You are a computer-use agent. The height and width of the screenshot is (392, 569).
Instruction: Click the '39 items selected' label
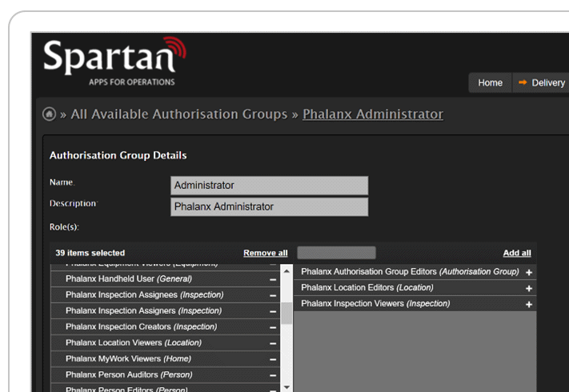tap(90, 253)
